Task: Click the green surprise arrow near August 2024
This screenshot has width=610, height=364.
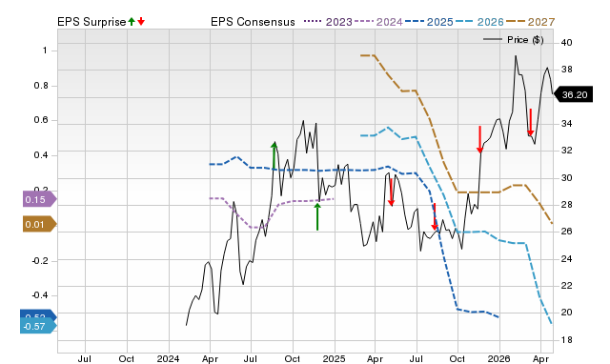Action: (x=274, y=155)
